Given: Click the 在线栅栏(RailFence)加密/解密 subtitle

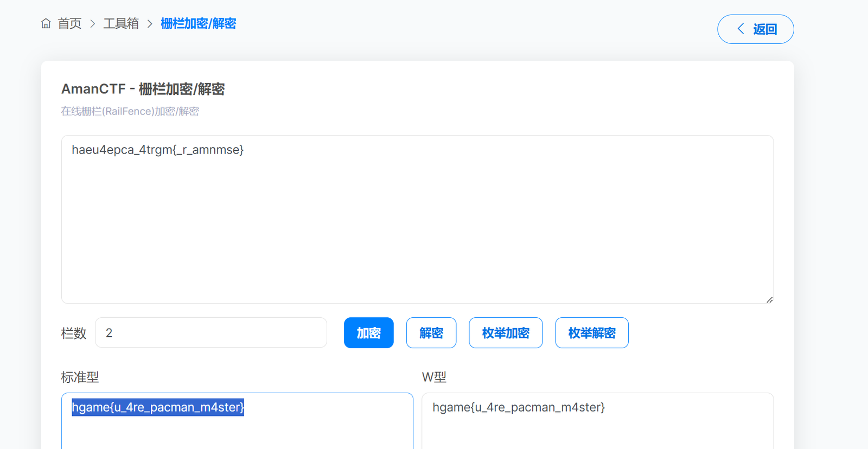Looking at the screenshot, I should (x=130, y=111).
